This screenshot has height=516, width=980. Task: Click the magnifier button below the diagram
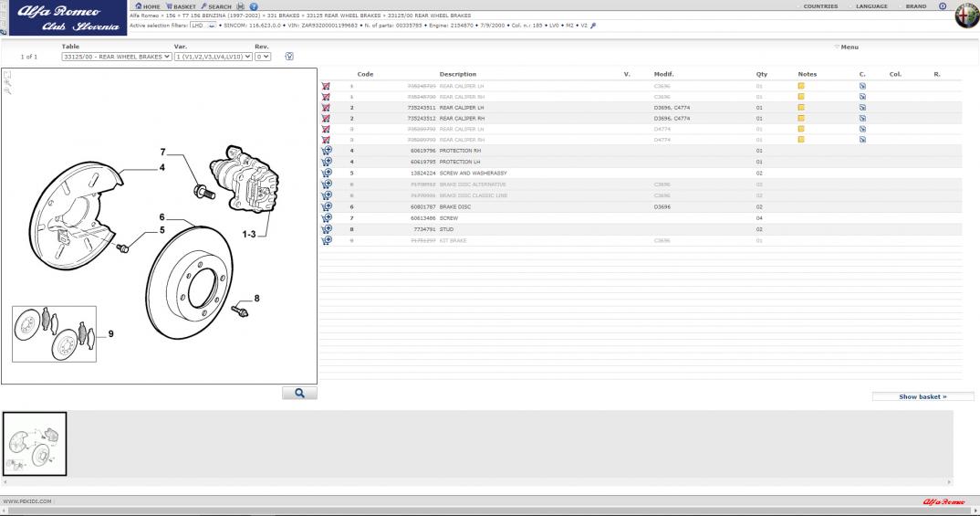299,393
